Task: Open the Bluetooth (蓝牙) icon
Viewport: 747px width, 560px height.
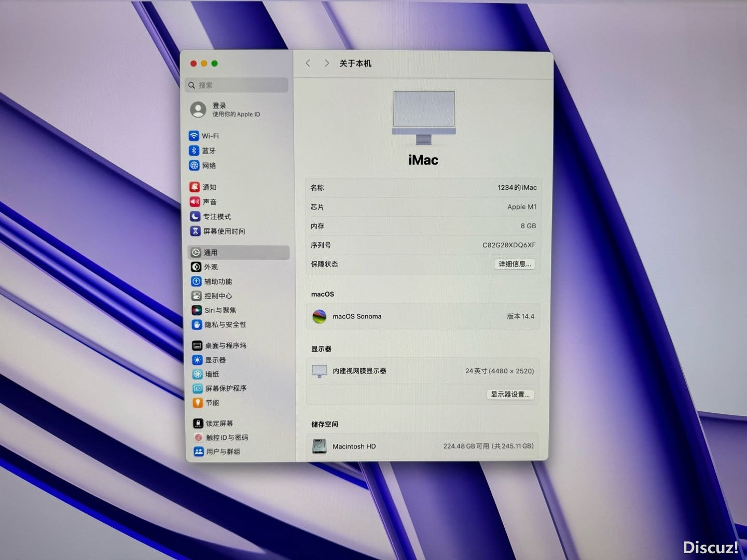Action: [x=194, y=150]
